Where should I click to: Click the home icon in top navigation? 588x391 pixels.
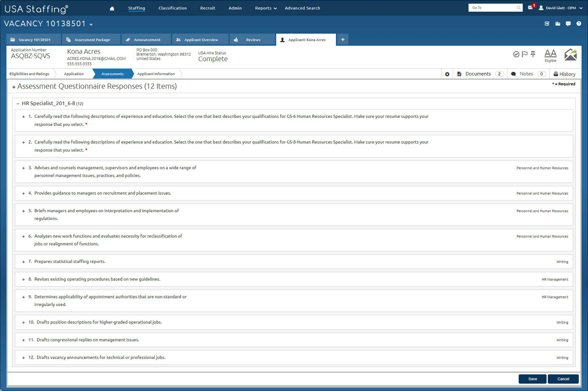pyautogui.click(x=112, y=8)
